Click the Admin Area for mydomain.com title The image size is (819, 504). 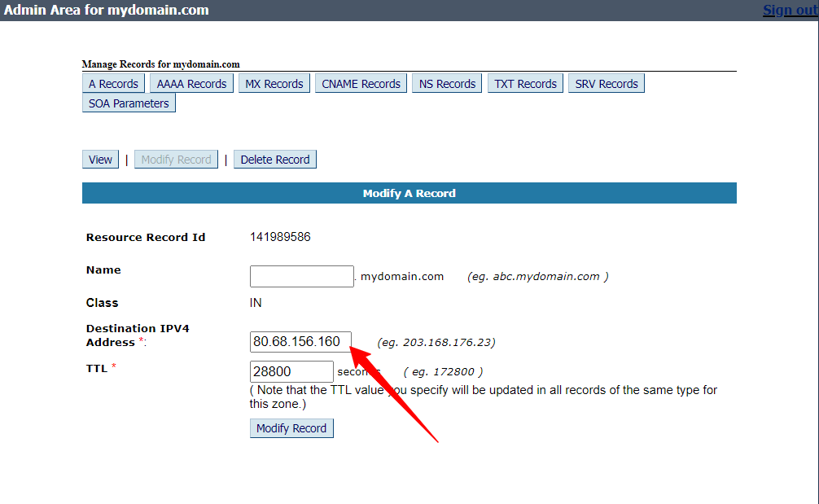(107, 11)
